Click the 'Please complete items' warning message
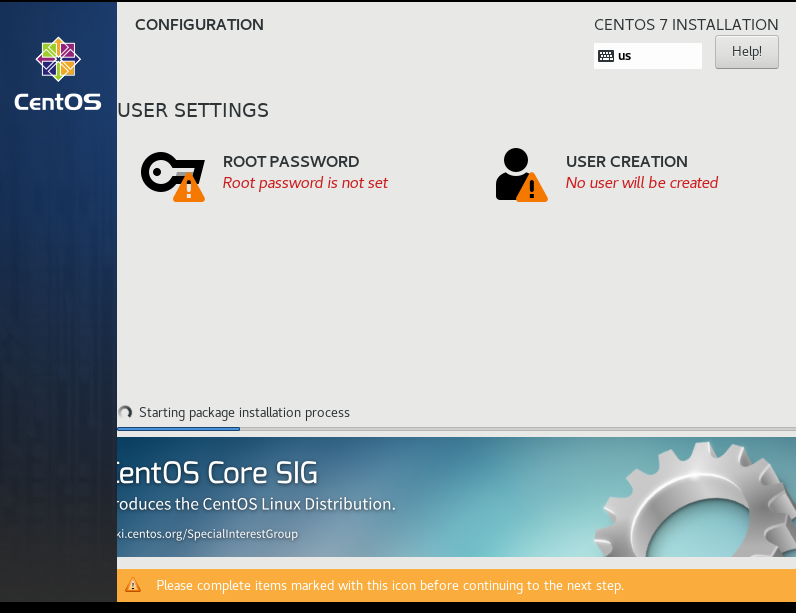This screenshot has height=613, width=796. [390, 586]
